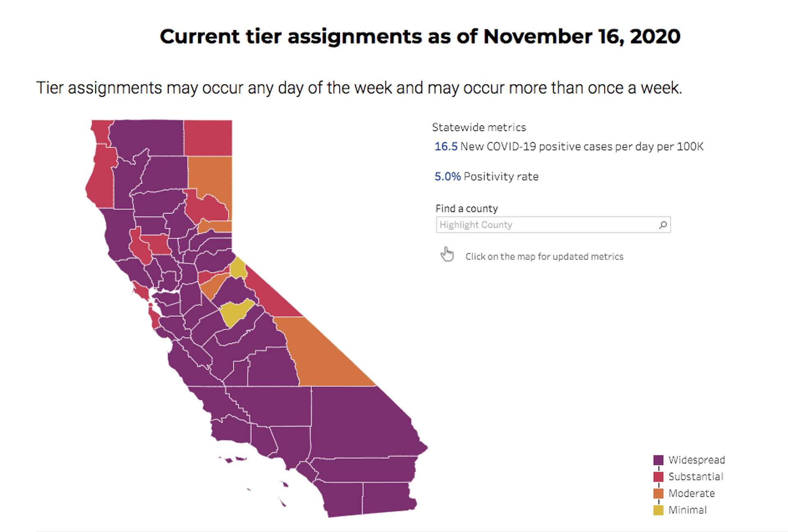The height and width of the screenshot is (532, 788).
Task: Click the Widespread legend label text
Action: tap(696, 460)
